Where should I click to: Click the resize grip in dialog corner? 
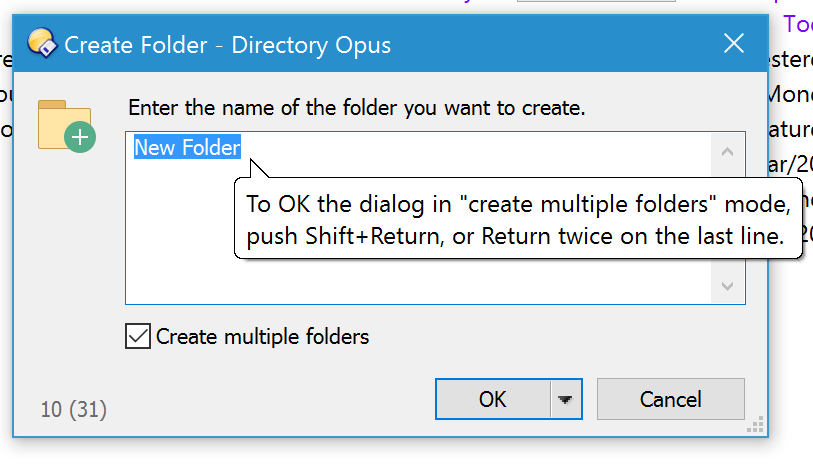click(755, 424)
